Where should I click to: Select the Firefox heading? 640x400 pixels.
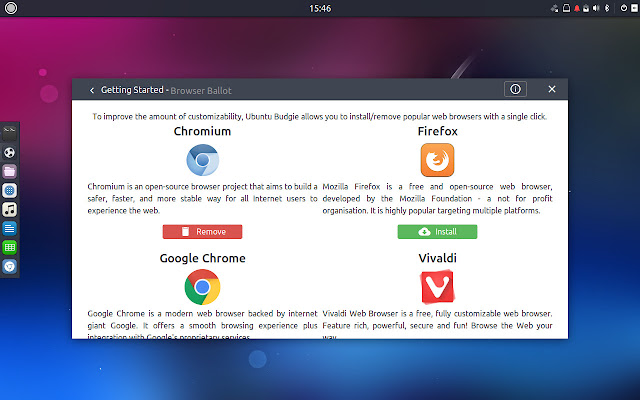click(x=437, y=131)
